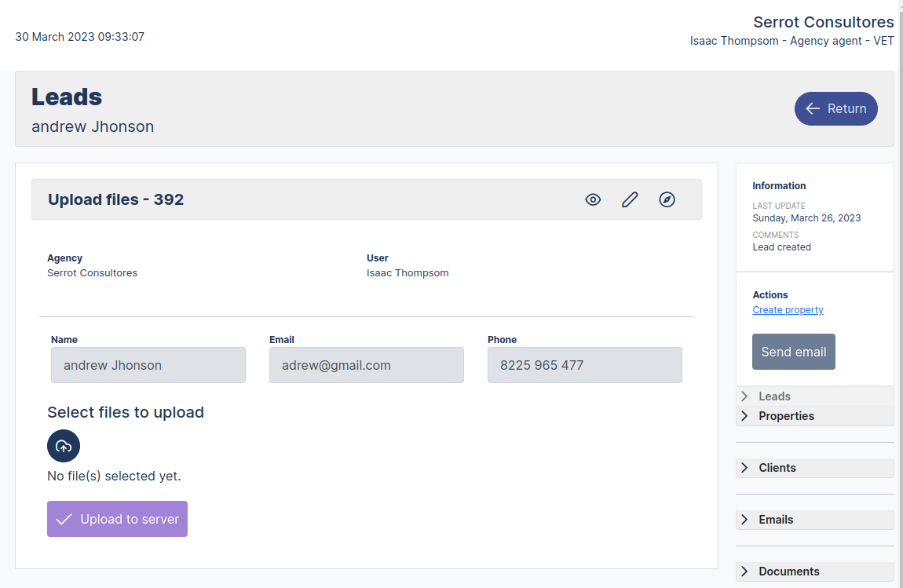
Task: Click the Isaac Thompsom agency agent header link
Action: pos(792,40)
